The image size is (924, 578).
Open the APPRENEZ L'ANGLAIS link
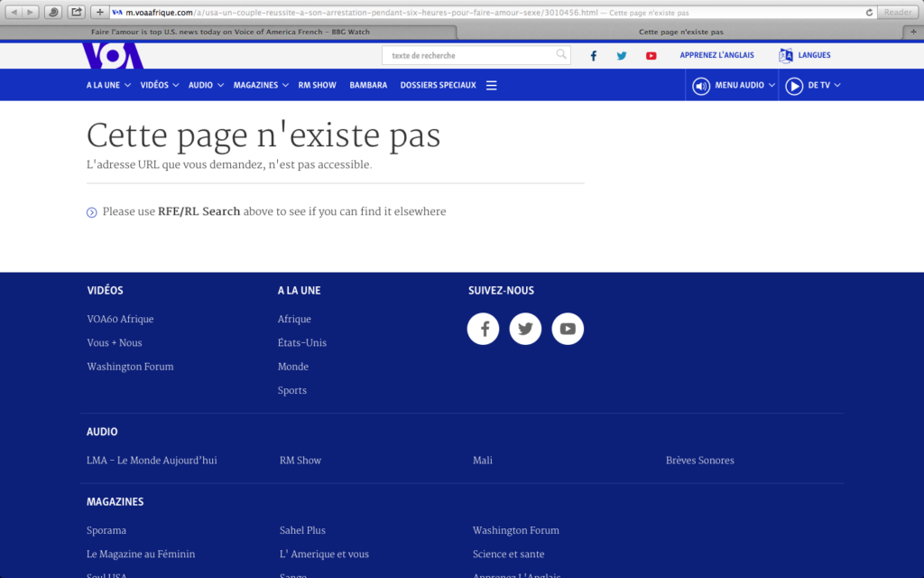pos(717,55)
